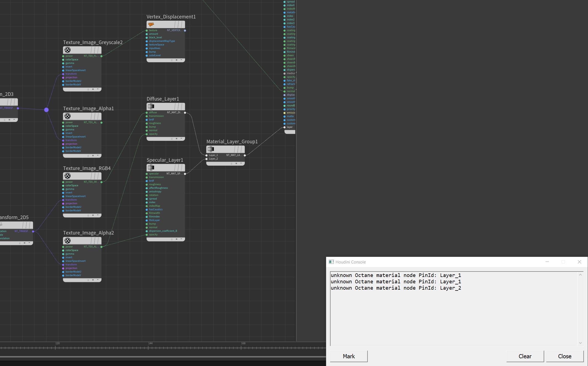Toggle the rightmost flag on Material_Layer_Group1 header

[242, 149]
